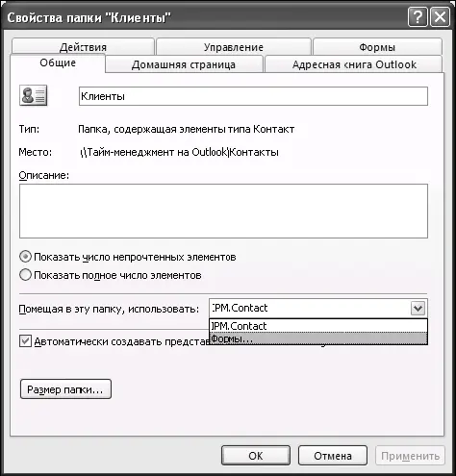The width and height of the screenshot is (456, 476).
Task: Choose Формы... in the dropdown list
Action: pyautogui.click(x=318, y=338)
